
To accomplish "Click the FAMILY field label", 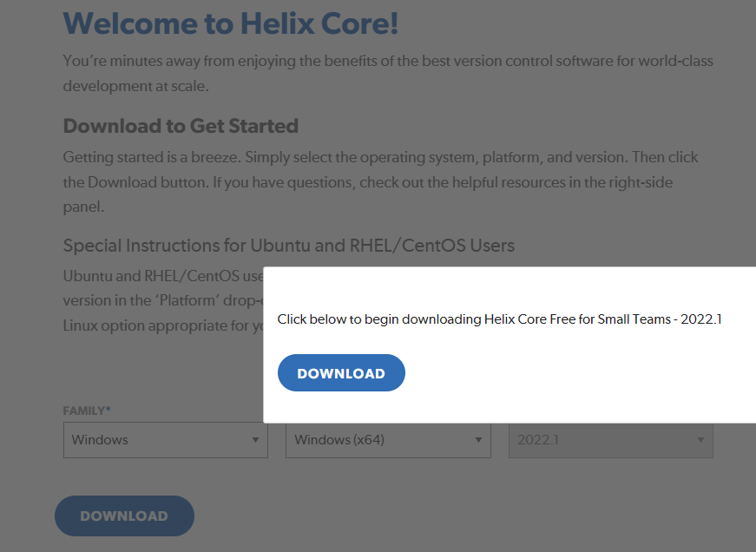I will (x=83, y=411).
